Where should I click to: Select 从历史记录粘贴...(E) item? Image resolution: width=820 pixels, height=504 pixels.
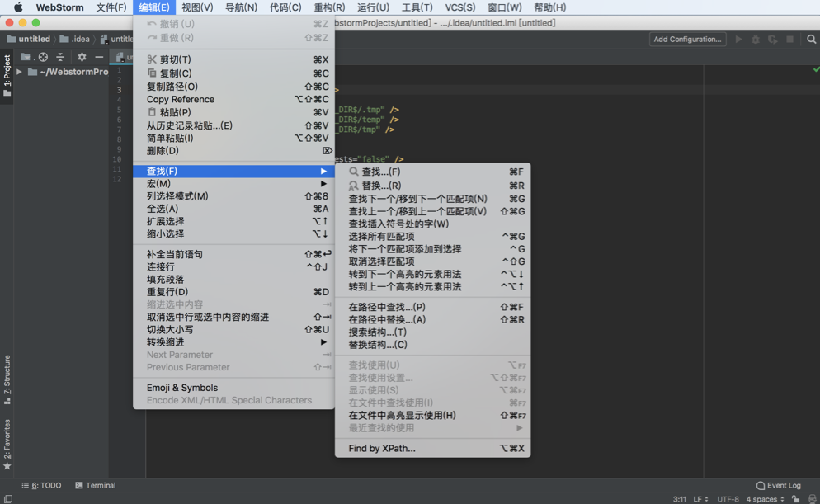coord(233,125)
